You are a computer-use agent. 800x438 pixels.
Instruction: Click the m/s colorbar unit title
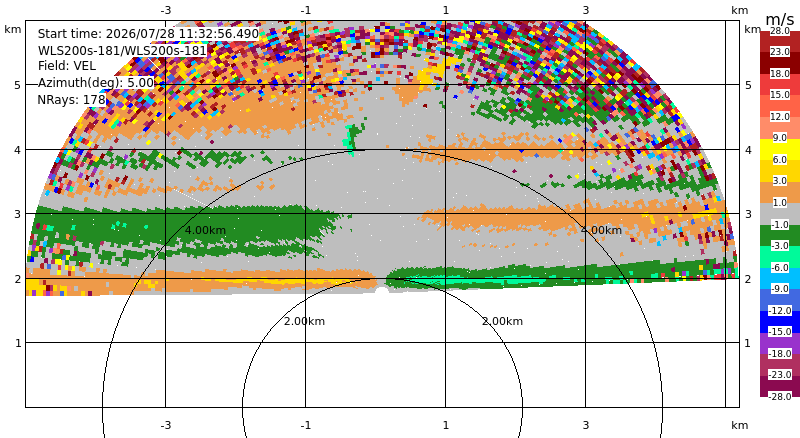pyautogui.click(x=780, y=19)
